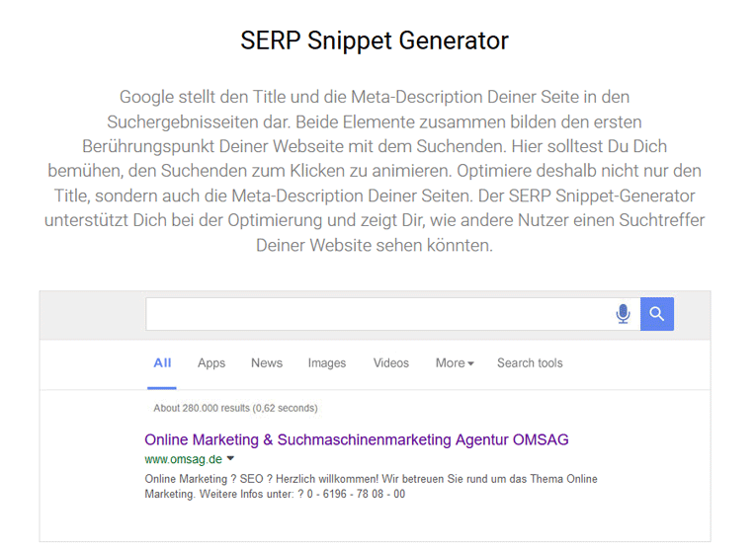Click the green www.omsag.de URL

183,459
